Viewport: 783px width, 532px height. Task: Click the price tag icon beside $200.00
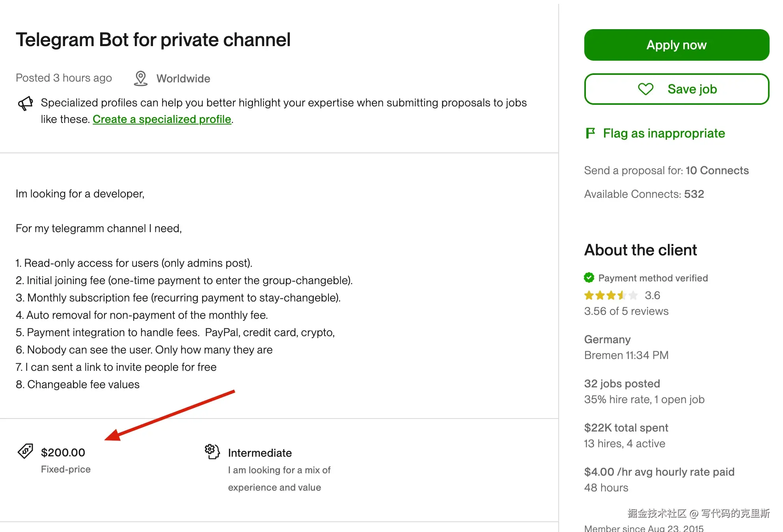[x=26, y=451]
